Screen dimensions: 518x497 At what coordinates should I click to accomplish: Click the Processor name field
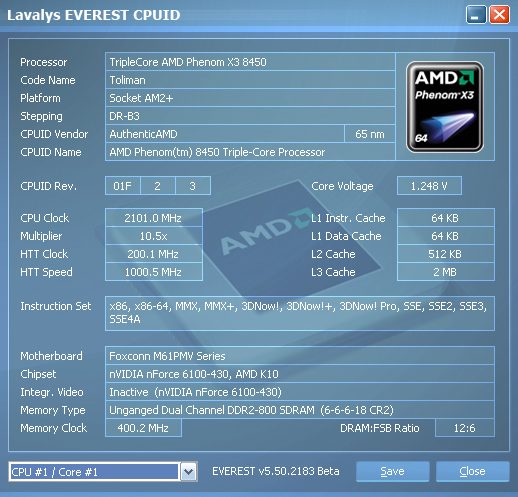(x=250, y=62)
